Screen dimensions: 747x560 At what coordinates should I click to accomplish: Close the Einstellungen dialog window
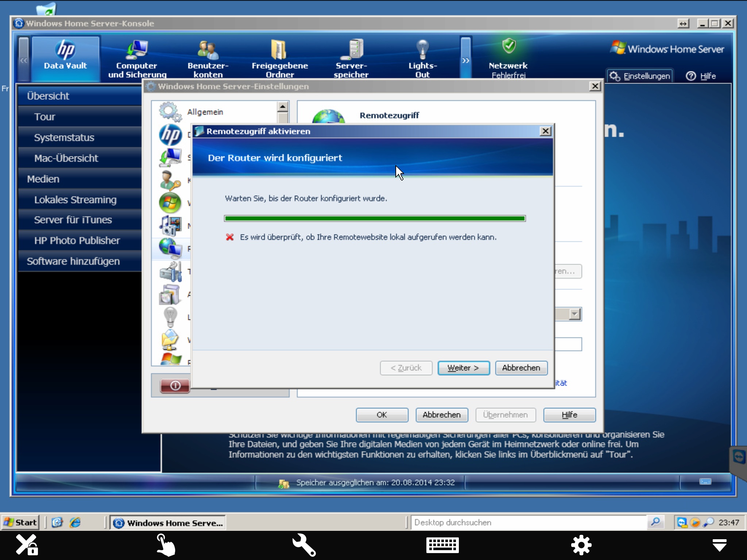click(595, 86)
